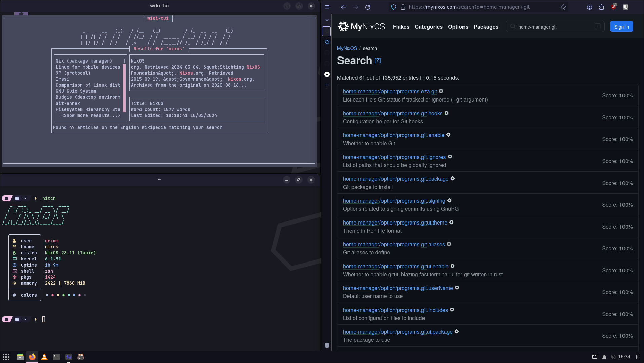Screen dimensions: 644x363
Task: Open the search help [?] link
Action: point(378,61)
